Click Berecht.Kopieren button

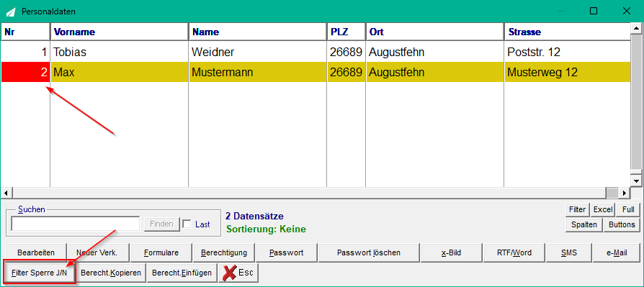[112, 273]
